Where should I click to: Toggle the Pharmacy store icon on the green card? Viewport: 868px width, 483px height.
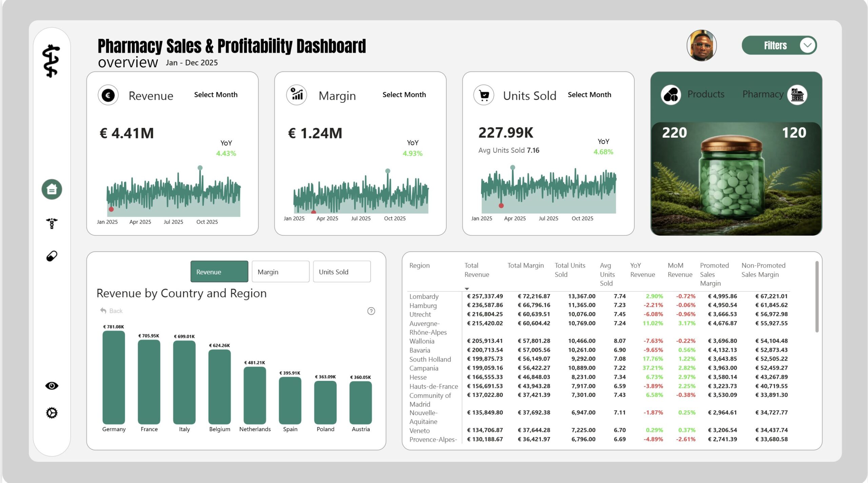(x=797, y=96)
